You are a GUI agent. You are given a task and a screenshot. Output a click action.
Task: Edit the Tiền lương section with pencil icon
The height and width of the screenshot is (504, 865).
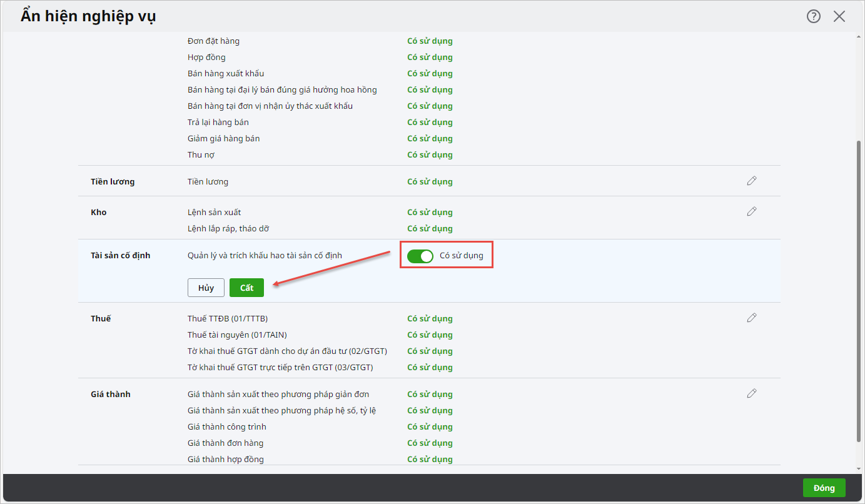click(x=752, y=181)
